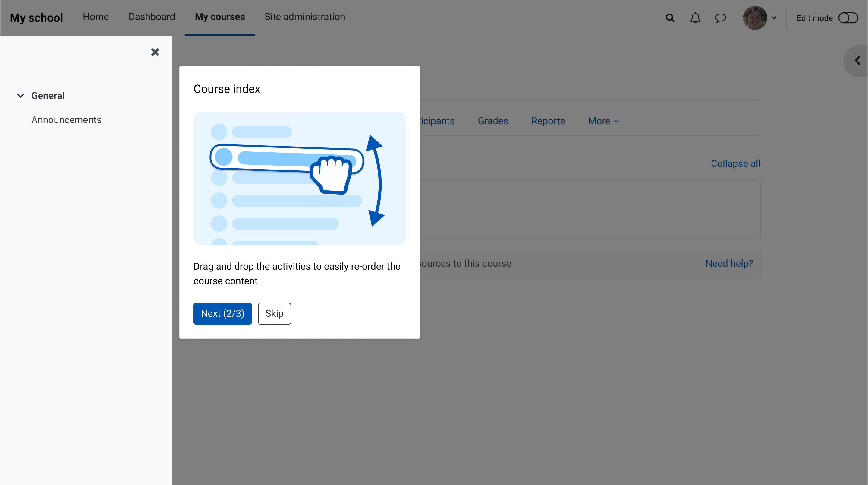Viewport: 868px width, 485px height.
Task: Click the Next (2/3) button
Action: pyautogui.click(x=222, y=313)
